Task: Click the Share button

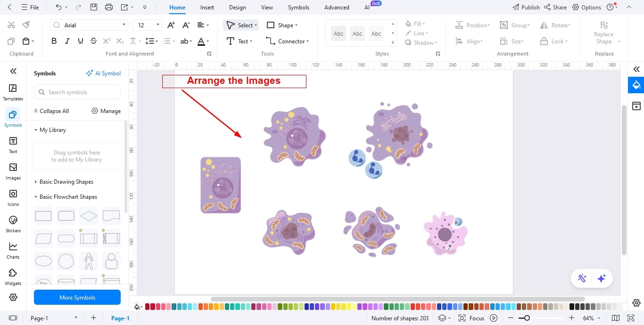Action: (x=555, y=8)
